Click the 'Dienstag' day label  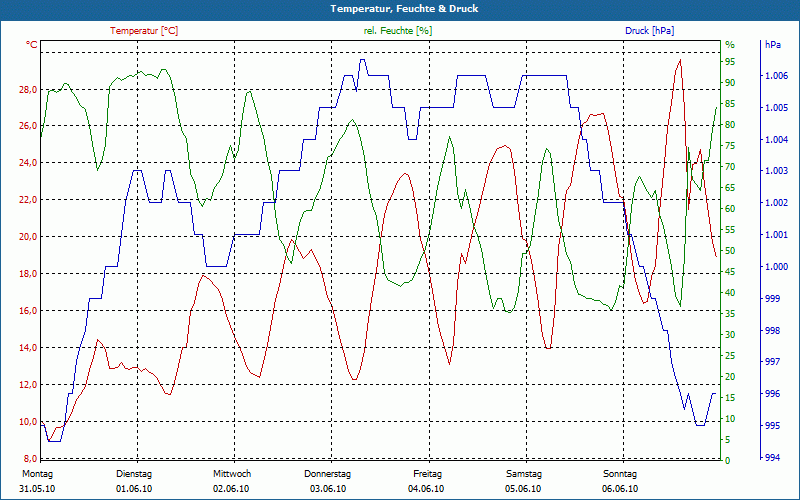(134, 474)
